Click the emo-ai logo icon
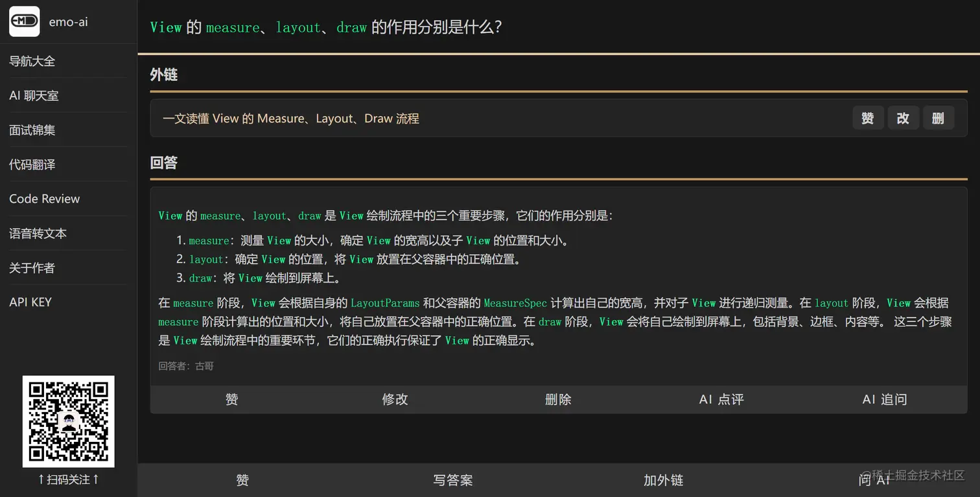Screen dimensions: 980x497 tap(25, 21)
